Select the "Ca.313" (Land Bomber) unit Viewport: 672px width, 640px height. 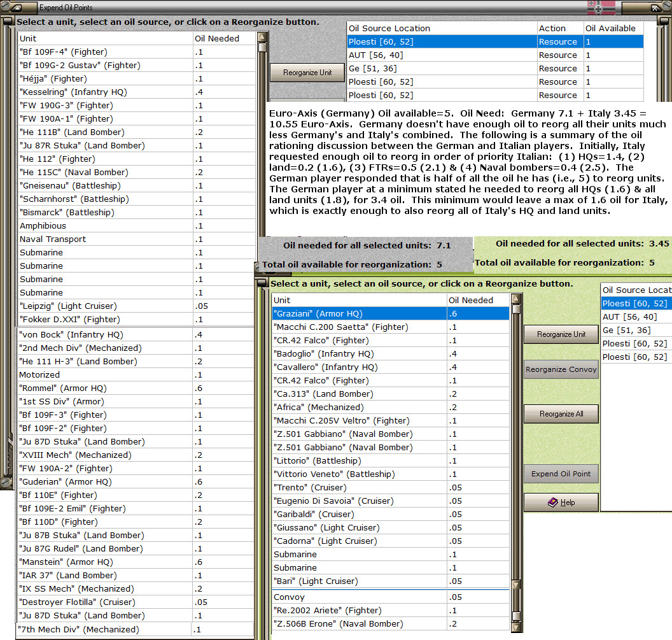pyautogui.click(x=391, y=394)
